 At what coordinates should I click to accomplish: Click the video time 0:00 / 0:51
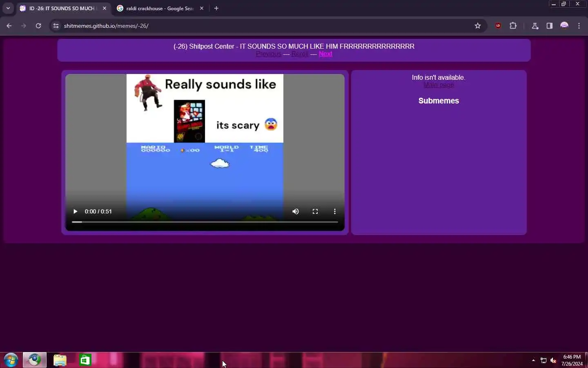click(x=98, y=211)
